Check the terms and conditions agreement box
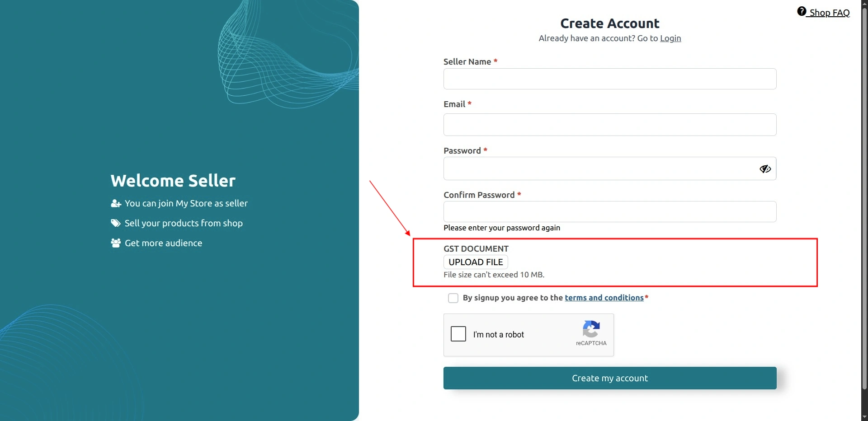The height and width of the screenshot is (421, 868). pyautogui.click(x=453, y=298)
